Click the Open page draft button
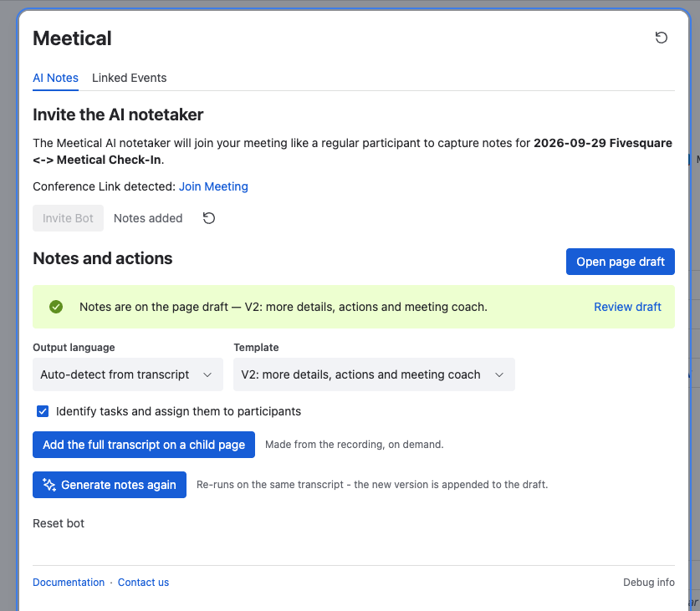Image resolution: width=700 pixels, height=611 pixels. (620, 262)
